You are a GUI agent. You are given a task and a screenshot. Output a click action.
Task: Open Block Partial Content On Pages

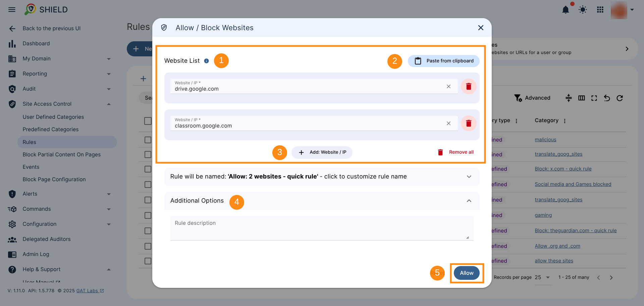(62, 155)
